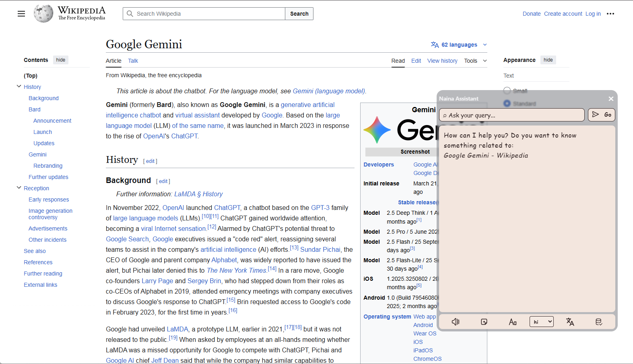The width and height of the screenshot is (633, 364).
Task: Go to External links in contents
Action: coord(40,285)
